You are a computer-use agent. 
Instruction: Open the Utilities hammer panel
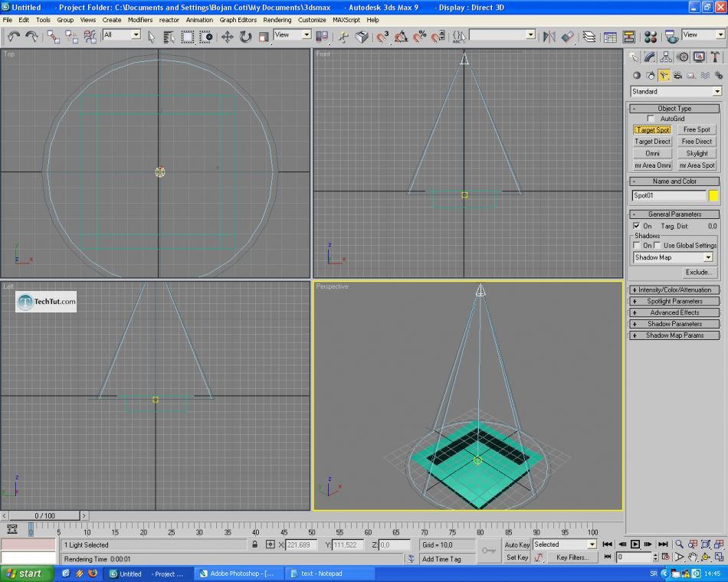715,57
